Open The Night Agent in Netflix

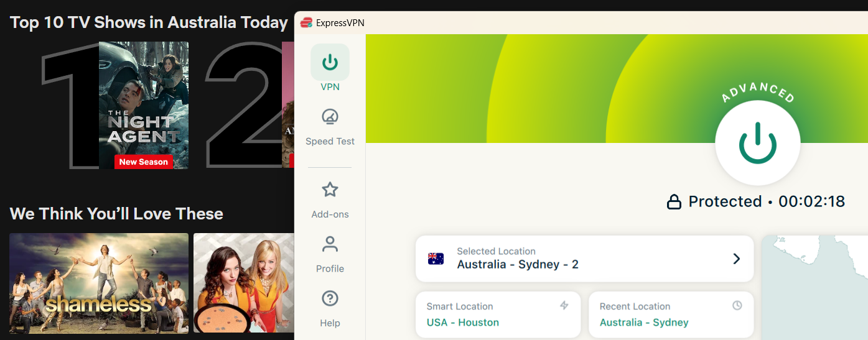click(x=144, y=105)
